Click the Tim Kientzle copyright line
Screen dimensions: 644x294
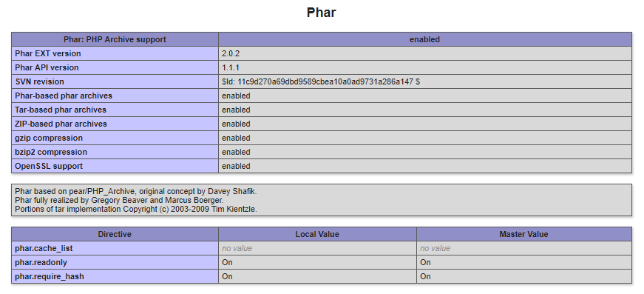tap(136, 209)
